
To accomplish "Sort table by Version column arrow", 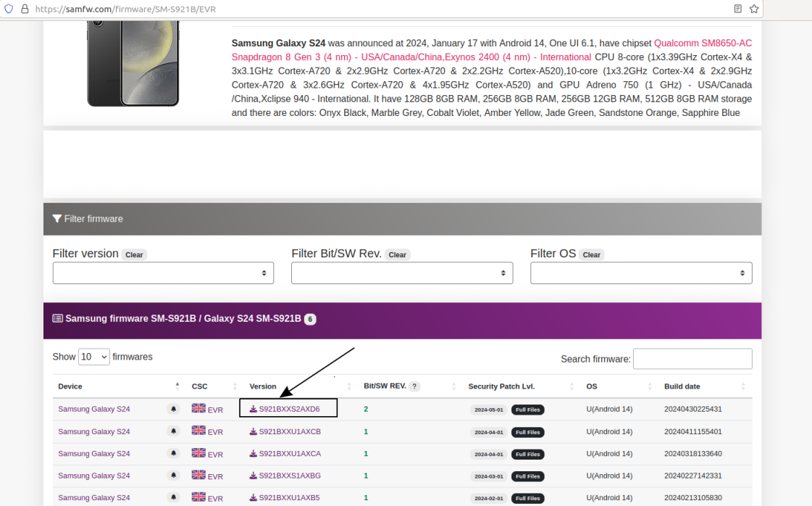I will point(349,386).
